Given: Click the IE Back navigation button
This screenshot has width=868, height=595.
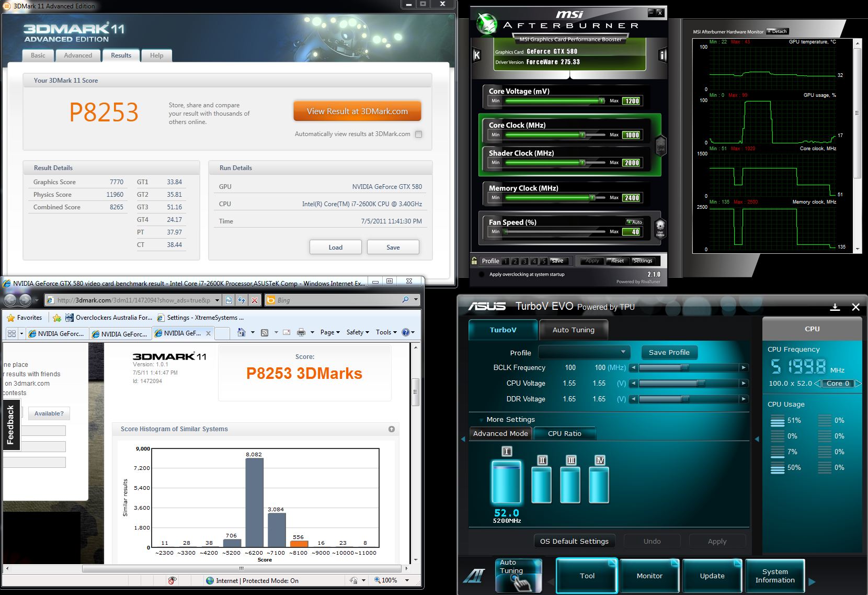Looking at the screenshot, I should tap(10, 300).
